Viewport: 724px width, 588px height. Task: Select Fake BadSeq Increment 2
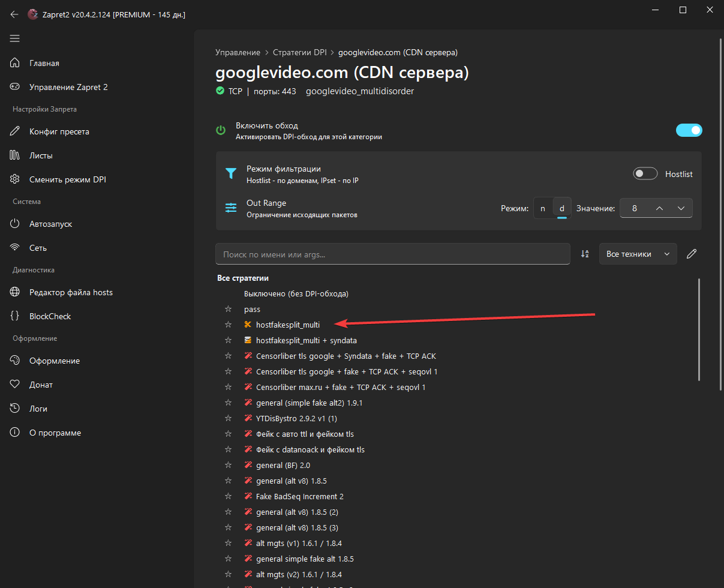pyautogui.click(x=300, y=496)
